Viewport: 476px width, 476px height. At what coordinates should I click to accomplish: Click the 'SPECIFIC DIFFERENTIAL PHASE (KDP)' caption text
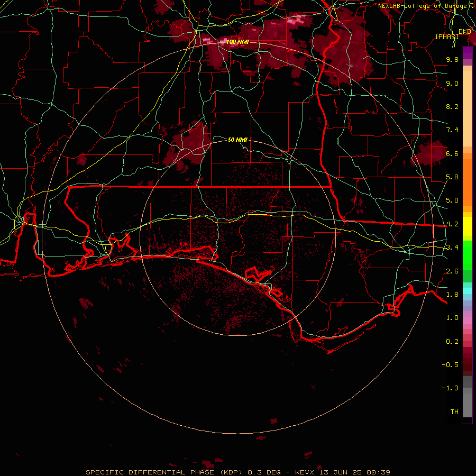(x=164, y=472)
